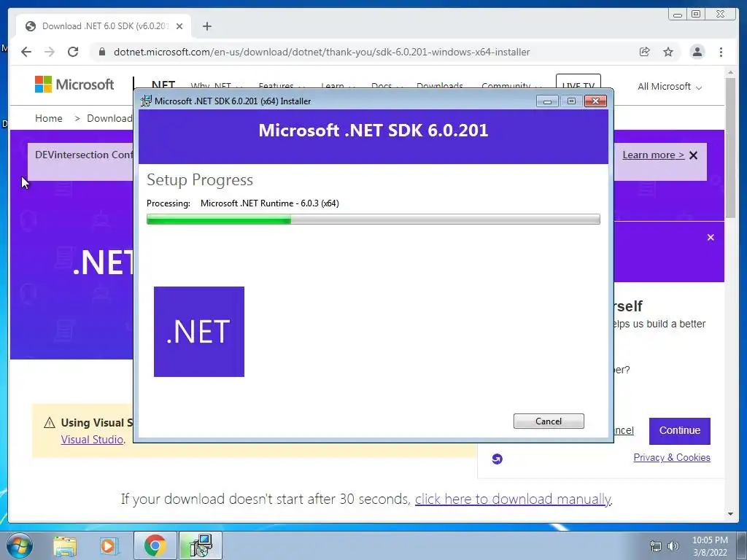Go forward in Chrome browser

50,52
